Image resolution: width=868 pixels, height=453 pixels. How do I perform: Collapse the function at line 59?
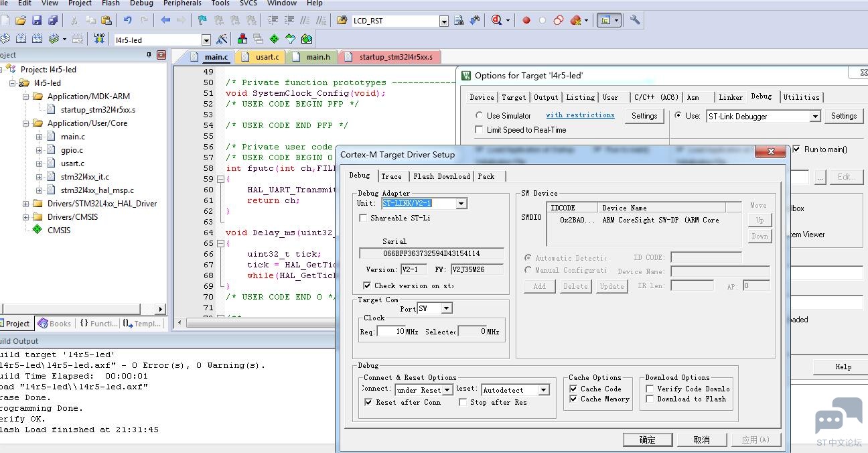point(220,179)
